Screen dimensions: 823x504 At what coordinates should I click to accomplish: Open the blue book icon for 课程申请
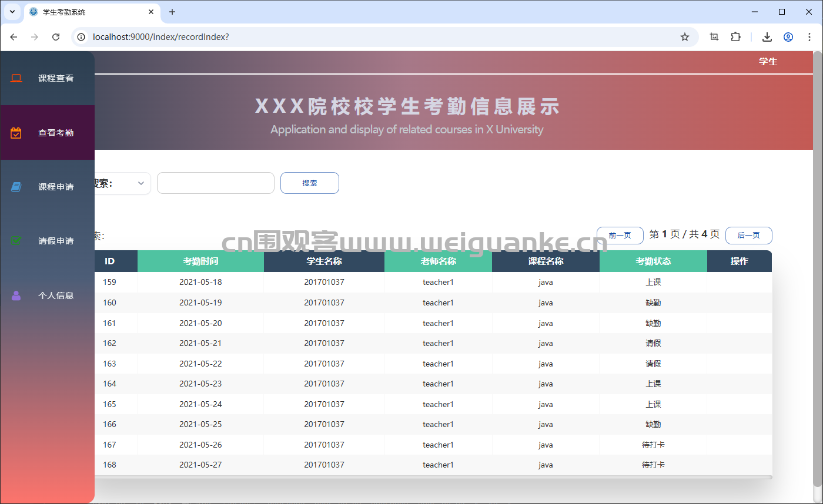click(16, 186)
